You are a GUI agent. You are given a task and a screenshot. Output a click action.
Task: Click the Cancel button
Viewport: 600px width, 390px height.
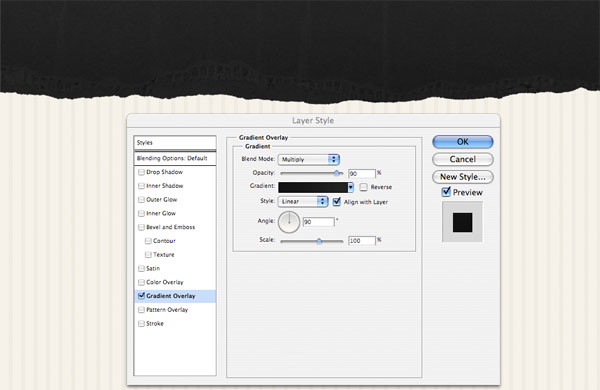tap(463, 159)
